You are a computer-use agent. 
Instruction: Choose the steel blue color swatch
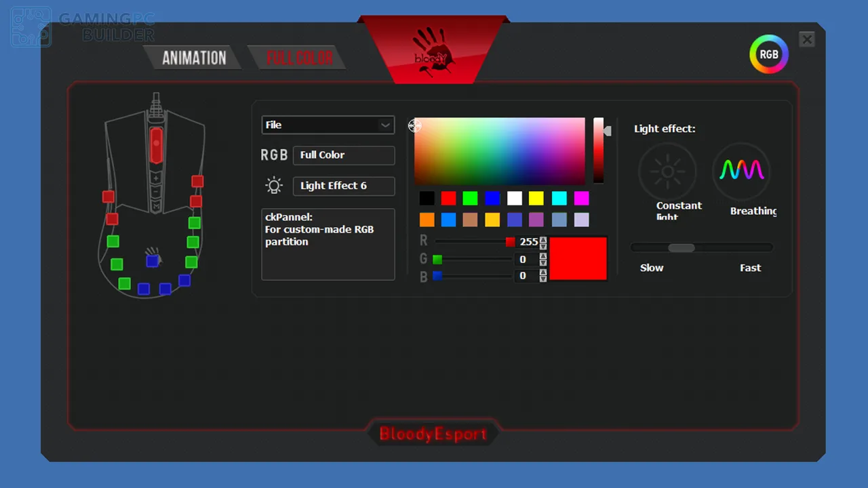point(559,220)
